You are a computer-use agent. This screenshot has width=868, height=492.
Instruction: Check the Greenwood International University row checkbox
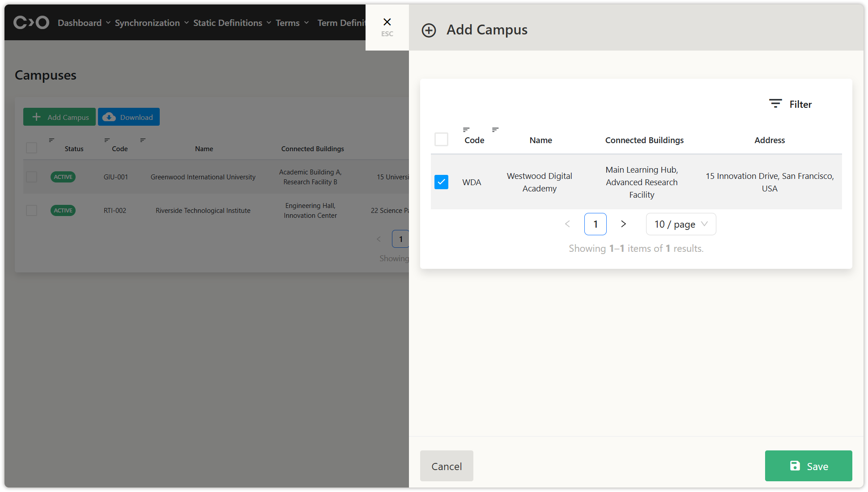[x=31, y=177]
